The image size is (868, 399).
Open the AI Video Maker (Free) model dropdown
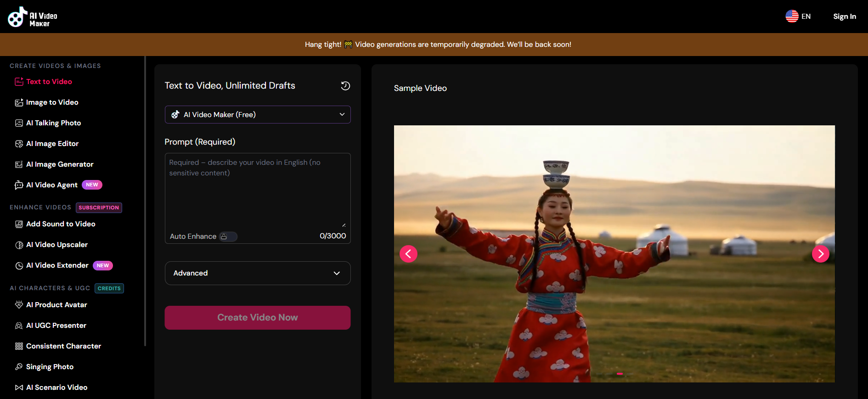[257, 115]
